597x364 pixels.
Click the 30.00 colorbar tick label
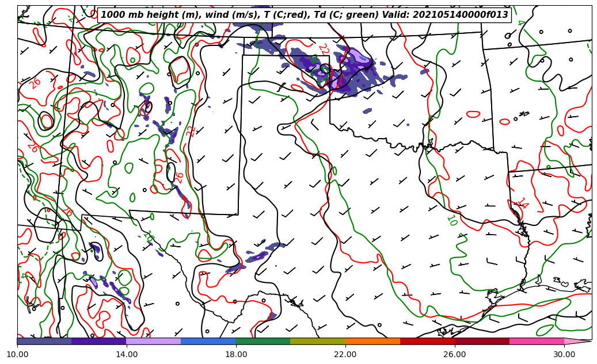[564, 354]
